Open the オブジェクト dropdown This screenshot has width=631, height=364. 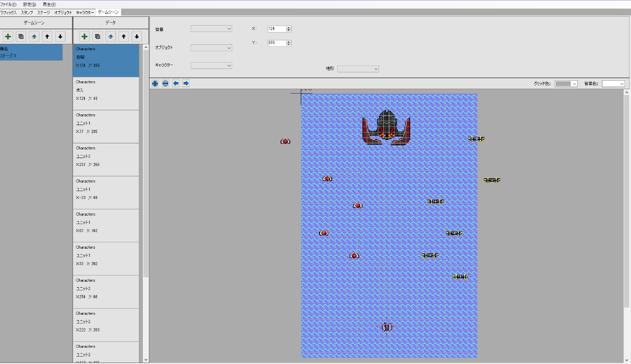tap(211, 48)
